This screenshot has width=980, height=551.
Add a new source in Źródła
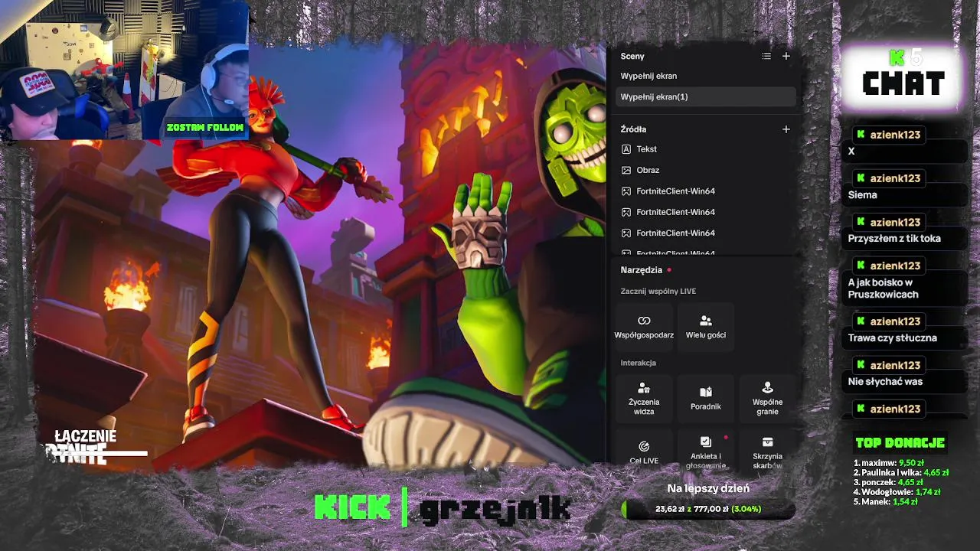[x=786, y=129]
